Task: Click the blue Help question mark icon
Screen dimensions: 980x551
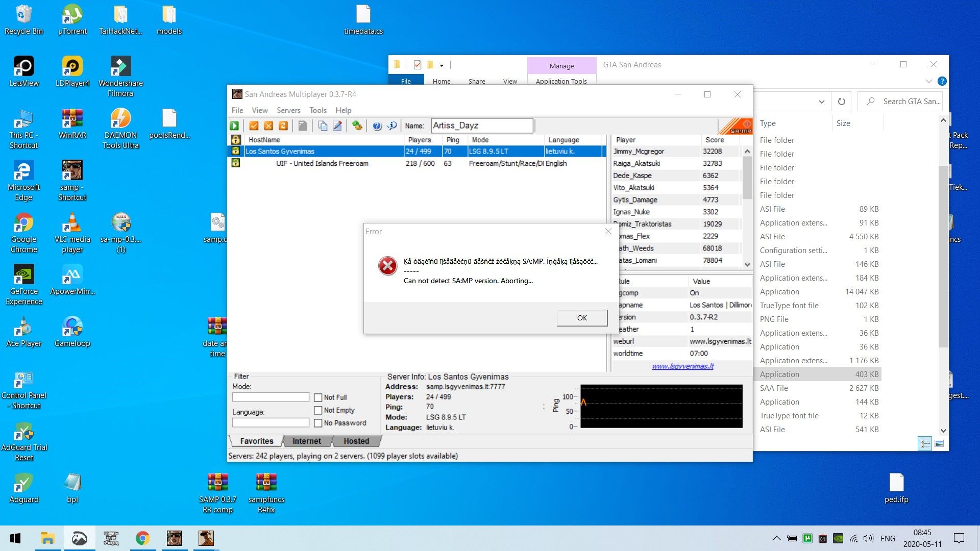Action: [377, 126]
